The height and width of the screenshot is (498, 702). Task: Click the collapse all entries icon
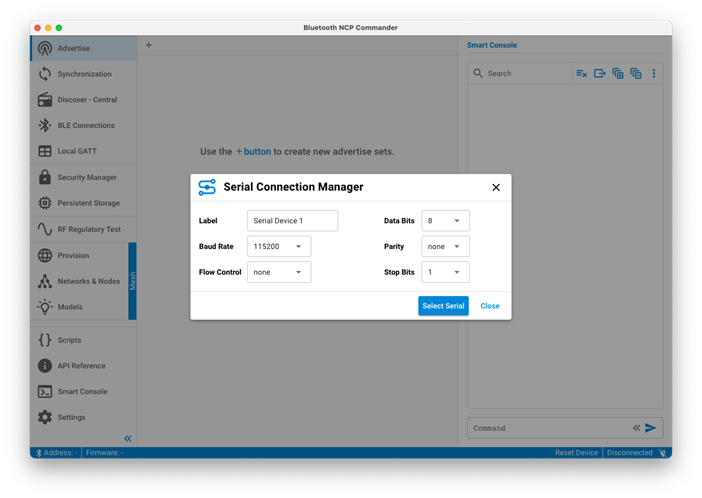(x=636, y=74)
